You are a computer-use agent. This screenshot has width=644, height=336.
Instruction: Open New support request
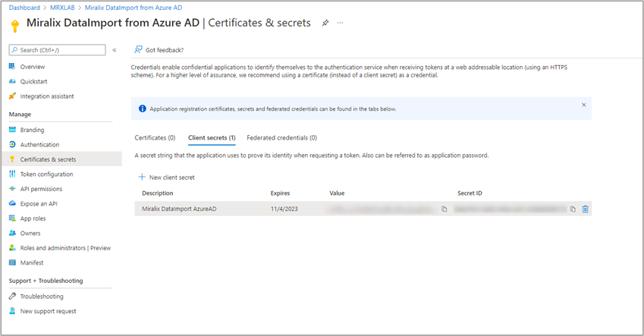click(49, 312)
